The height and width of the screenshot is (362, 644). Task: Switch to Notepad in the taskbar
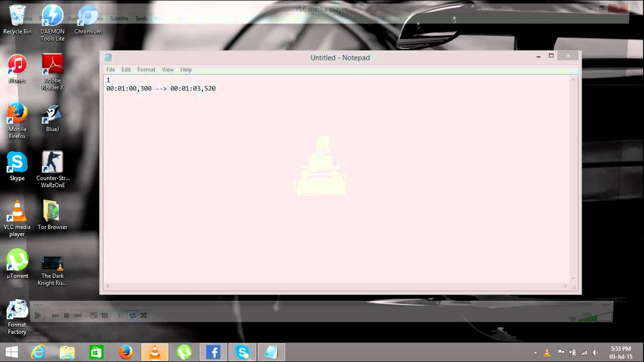[271, 352]
